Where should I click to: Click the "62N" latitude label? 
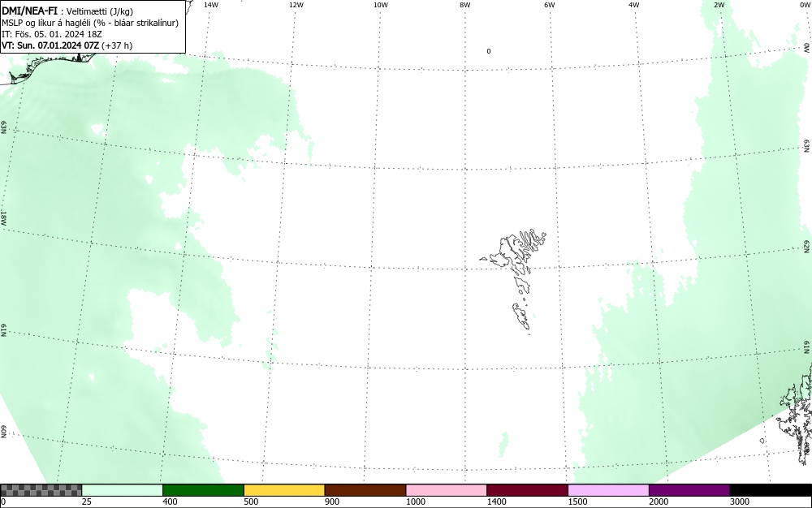click(807, 247)
